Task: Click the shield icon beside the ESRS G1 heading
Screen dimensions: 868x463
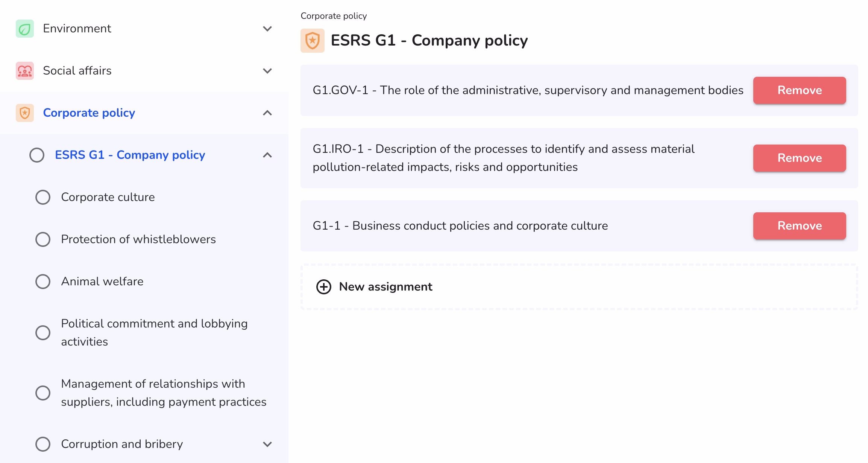Action: click(x=312, y=41)
